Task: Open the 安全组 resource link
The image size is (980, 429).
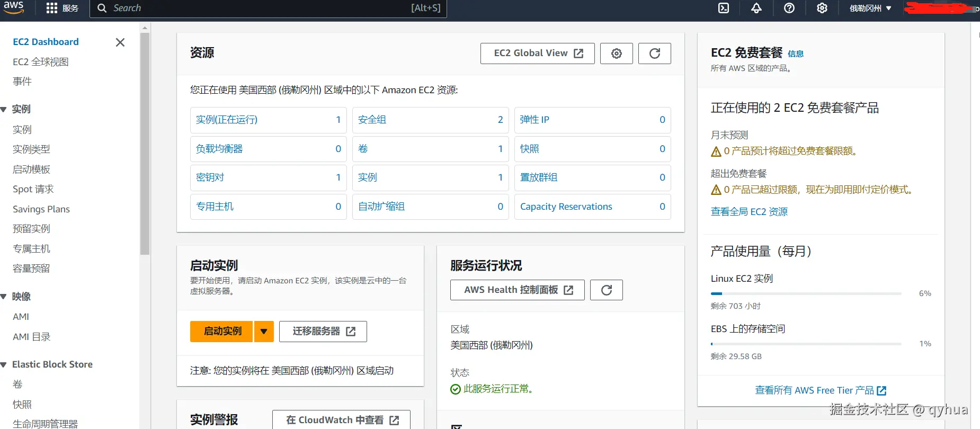Action: pos(372,120)
